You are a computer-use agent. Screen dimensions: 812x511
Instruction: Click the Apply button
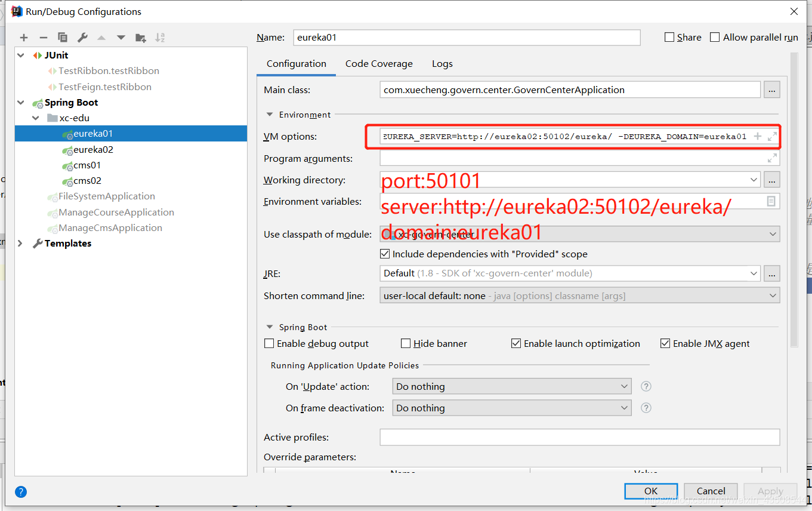tap(770, 491)
